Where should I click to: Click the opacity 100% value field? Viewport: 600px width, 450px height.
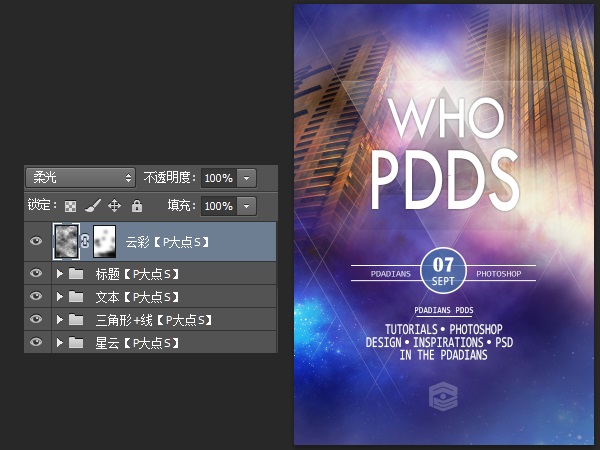(219, 178)
